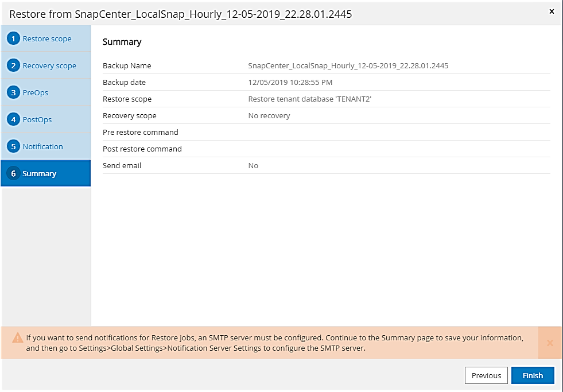
Task: Click the number 2 circle badge
Action: 13,66
